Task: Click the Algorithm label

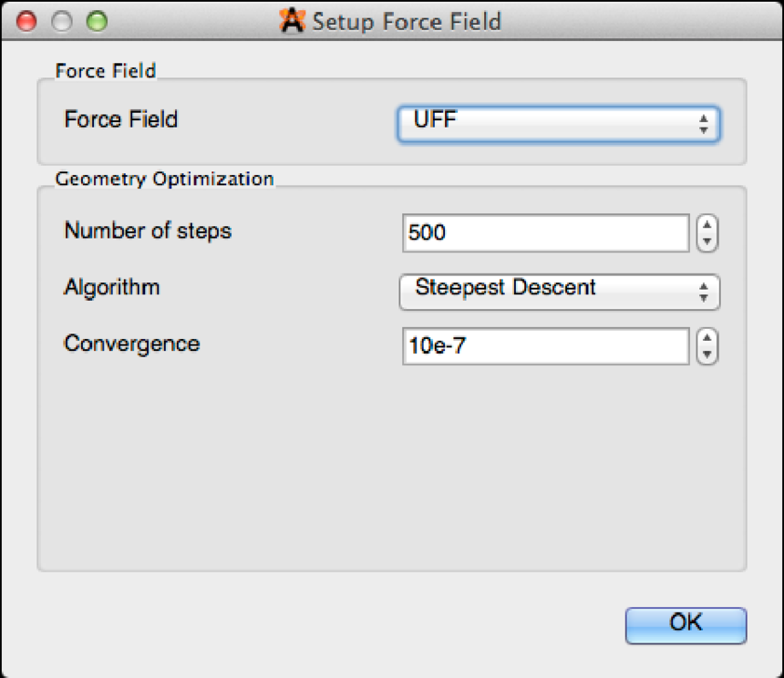Action: 111,288
